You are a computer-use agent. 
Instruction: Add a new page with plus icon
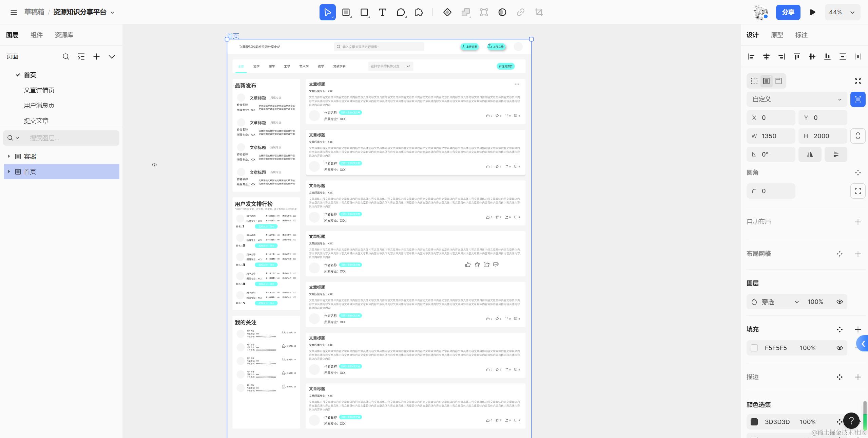pyautogui.click(x=96, y=57)
